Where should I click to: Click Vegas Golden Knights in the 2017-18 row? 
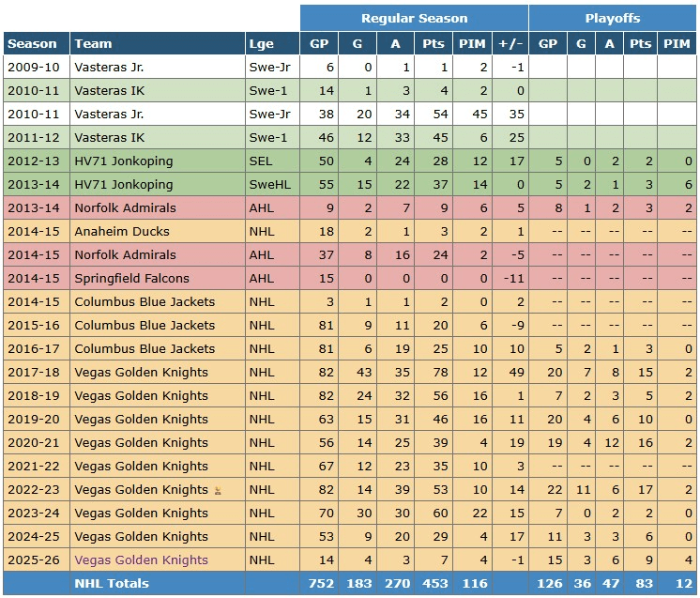tap(141, 373)
